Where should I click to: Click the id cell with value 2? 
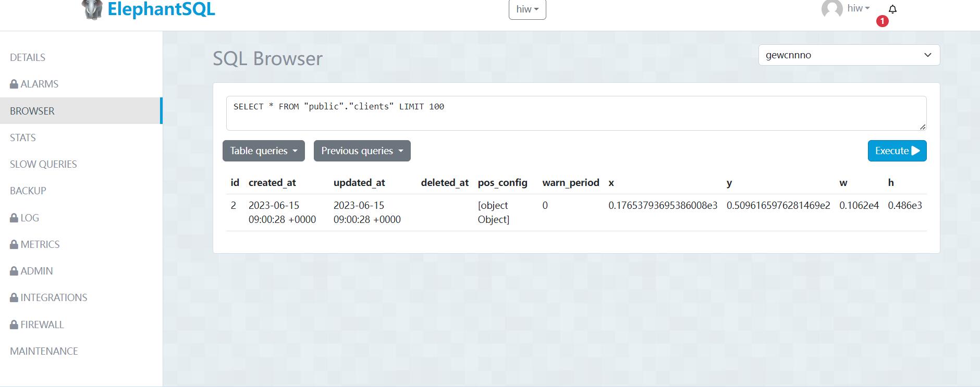pos(234,205)
